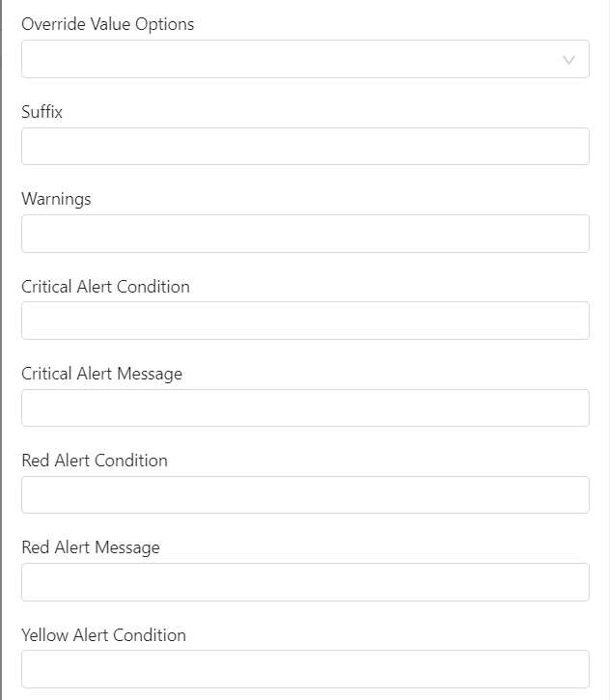Click the "Yellow Alert Condition" label
Image resolution: width=610 pixels, height=700 pixels.
tap(103, 635)
